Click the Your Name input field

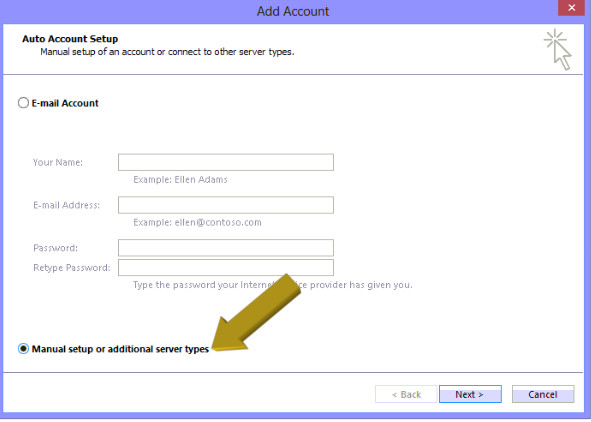pyautogui.click(x=226, y=162)
